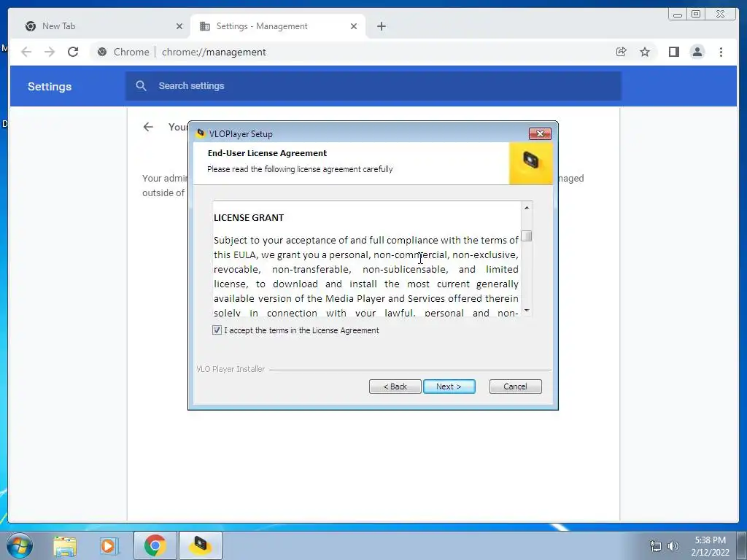
Task: Open Windows Explorer from the taskbar
Action: coord(65,545)
